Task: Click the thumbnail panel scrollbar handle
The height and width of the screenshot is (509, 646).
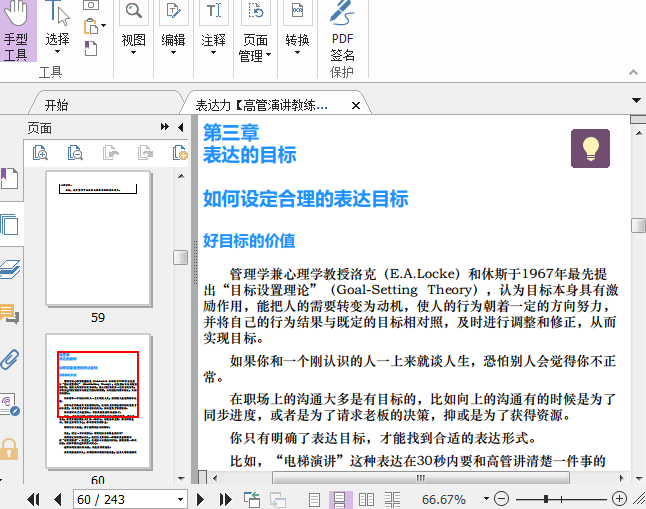Action: (x=180, y=258)
